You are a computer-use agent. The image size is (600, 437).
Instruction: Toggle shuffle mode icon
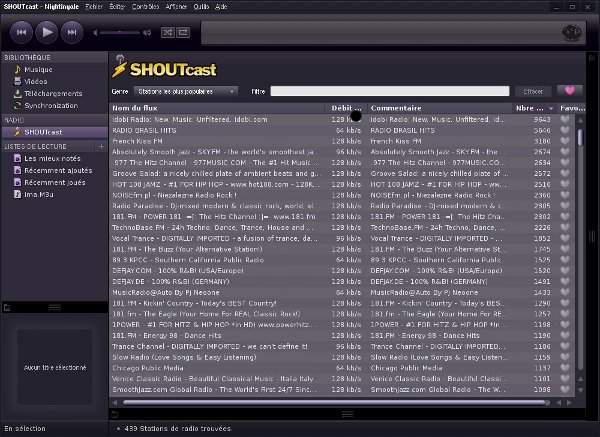(x=168, y=33)
